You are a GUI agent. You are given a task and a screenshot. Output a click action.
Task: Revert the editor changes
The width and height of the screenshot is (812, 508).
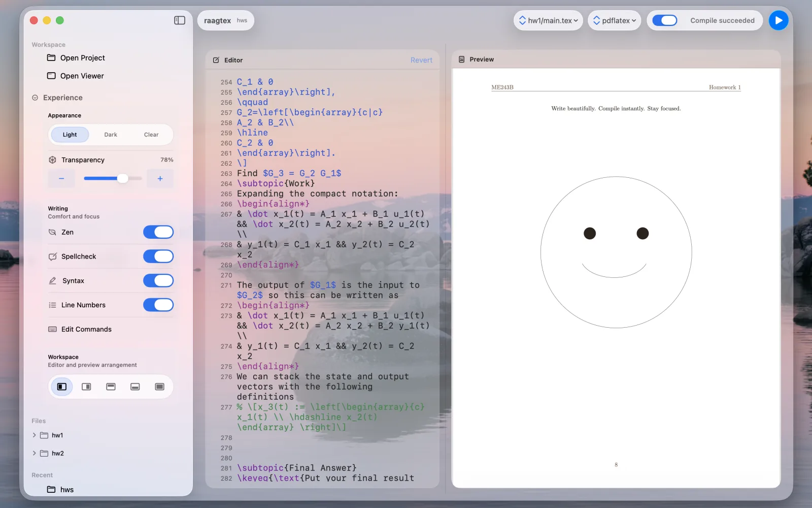[421, 60]
